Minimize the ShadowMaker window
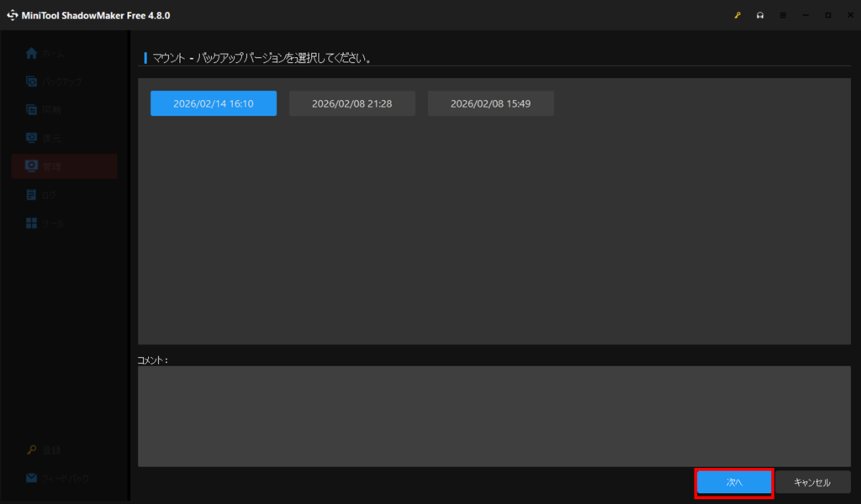Screen dimensions: 861x504 click(806, 15)
